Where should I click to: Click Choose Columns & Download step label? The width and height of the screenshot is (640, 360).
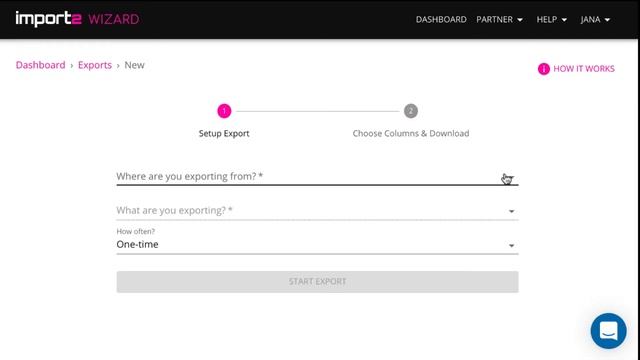[x=411, y=133]
